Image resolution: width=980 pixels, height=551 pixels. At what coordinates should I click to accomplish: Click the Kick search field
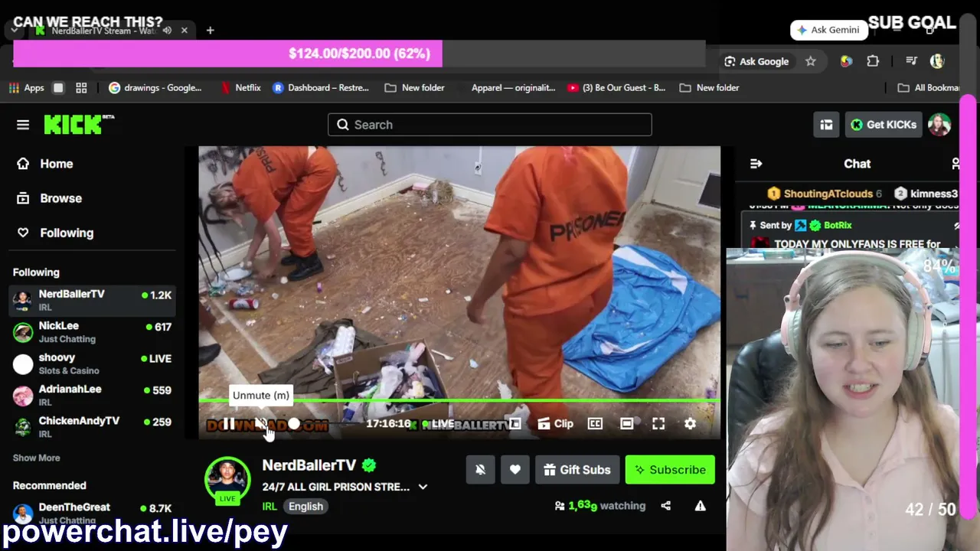point(490,125)
